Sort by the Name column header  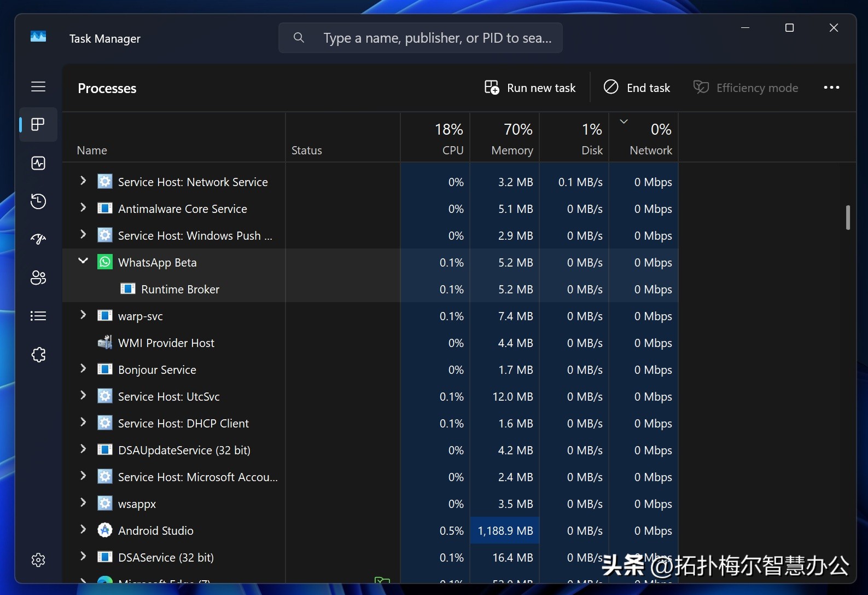pyautogui.click(x=174, y=138)
